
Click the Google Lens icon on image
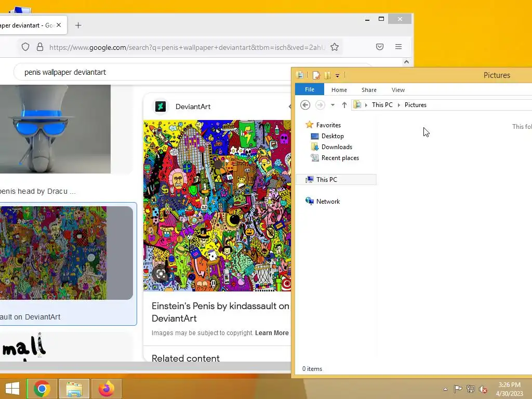(x=161, y=274)
